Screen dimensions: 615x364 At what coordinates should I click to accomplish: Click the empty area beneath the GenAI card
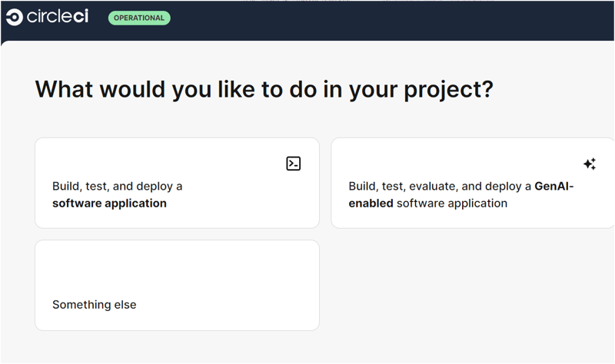473,286
